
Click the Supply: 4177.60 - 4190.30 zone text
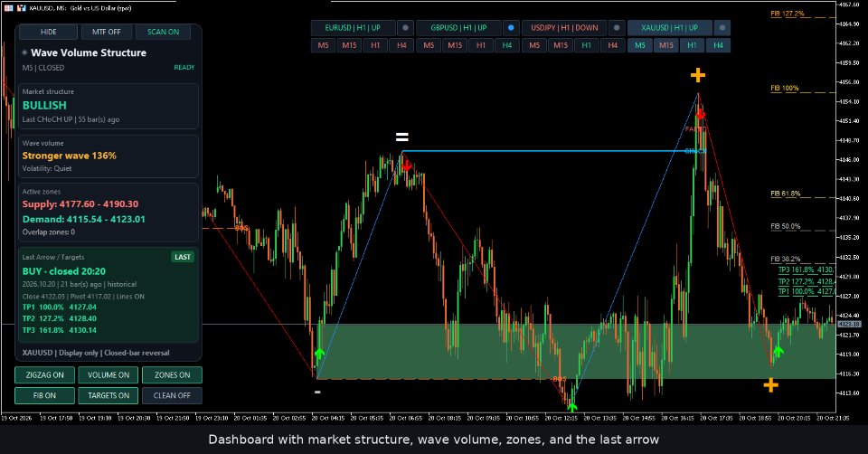click(x=80, y=204)
